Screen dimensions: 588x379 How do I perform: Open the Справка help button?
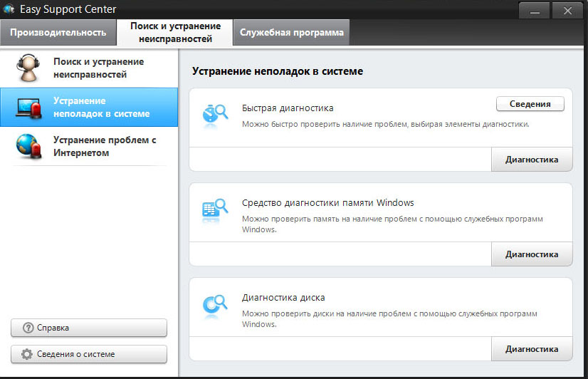tap(89, 328)
